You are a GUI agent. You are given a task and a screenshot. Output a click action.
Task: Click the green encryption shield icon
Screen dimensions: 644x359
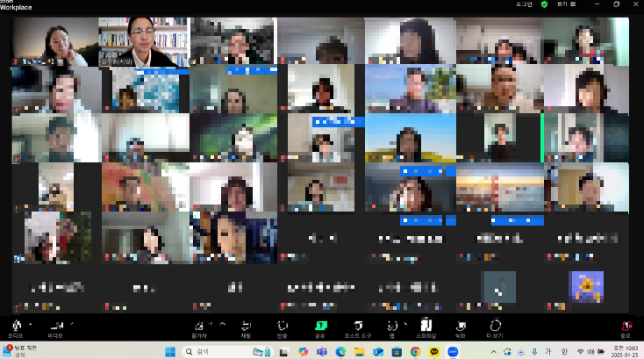544,4
